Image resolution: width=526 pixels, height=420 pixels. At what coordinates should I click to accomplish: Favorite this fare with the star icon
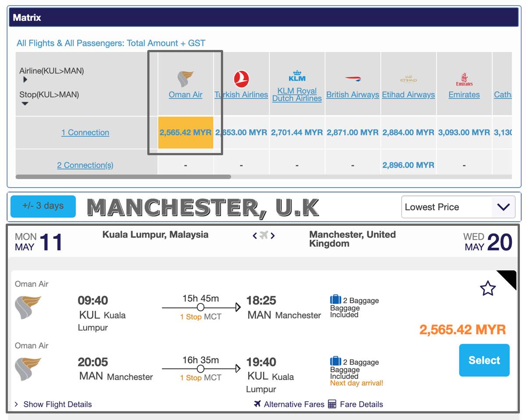(488, 288)
